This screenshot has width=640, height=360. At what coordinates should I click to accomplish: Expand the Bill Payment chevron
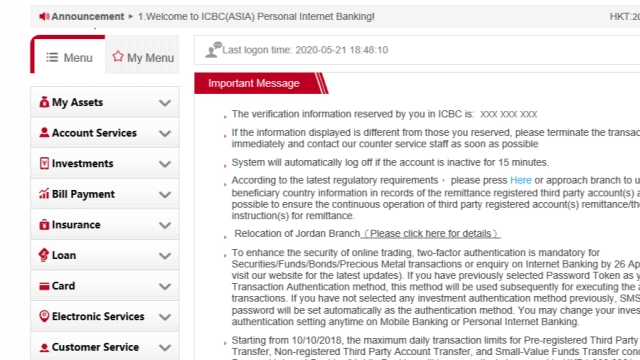pyautogui.click(x=165, y=194)
